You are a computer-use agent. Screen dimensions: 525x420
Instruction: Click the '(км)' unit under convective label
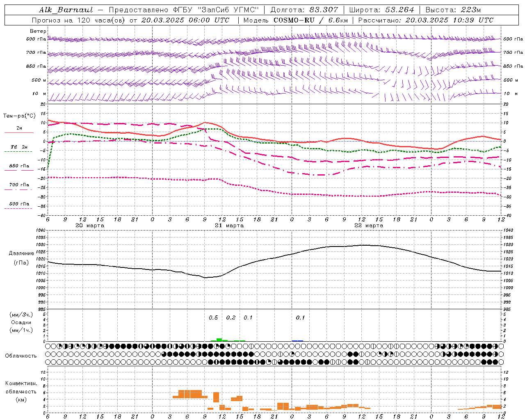point(21,399)
